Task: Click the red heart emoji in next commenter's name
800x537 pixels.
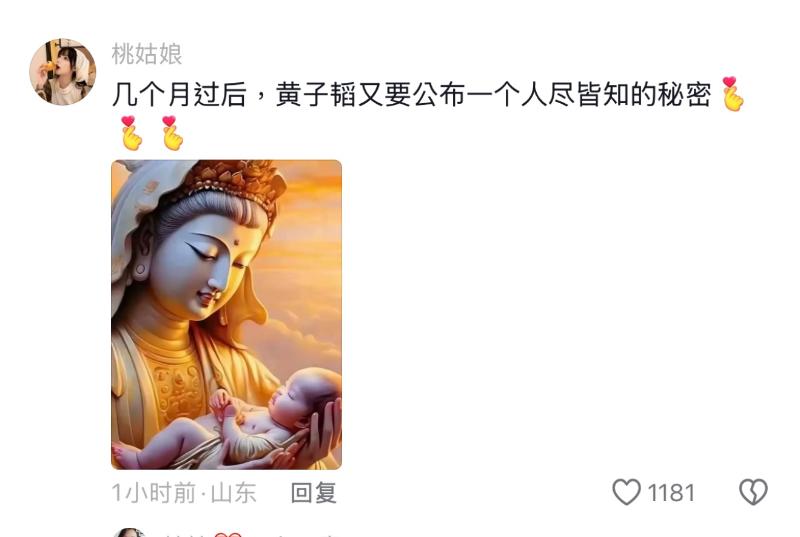Action: tap(227, 534)
